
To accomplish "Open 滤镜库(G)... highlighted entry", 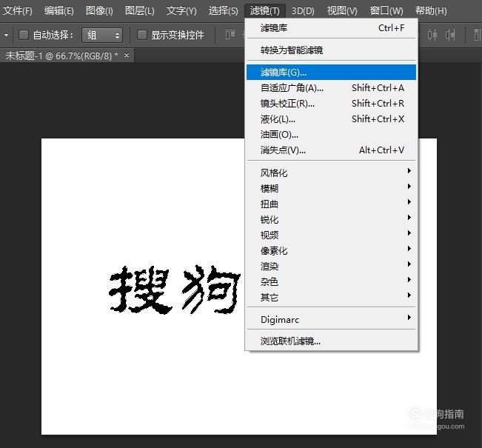I will coord(331,73).
